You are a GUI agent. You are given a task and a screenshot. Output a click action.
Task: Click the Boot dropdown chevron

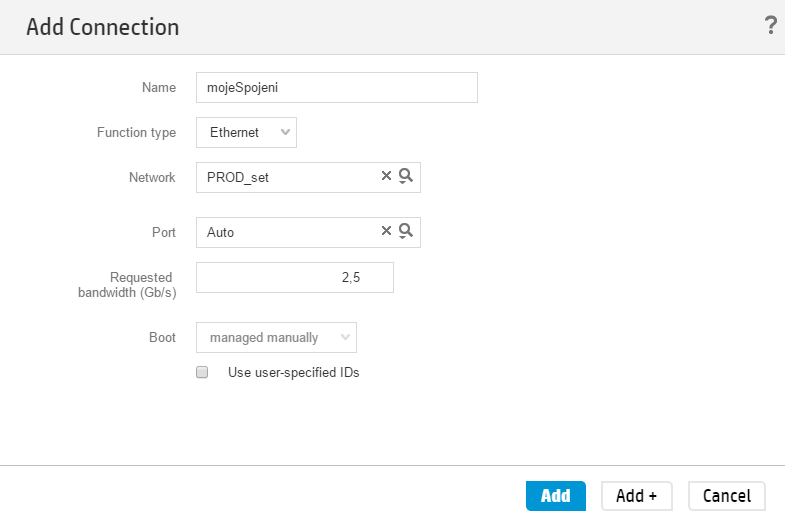[x=345, y=337]
